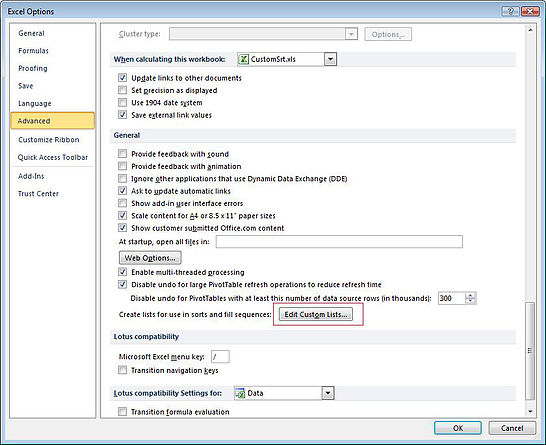Image resolution: width=546 pixels, height=445 pixels.
Task: Open Web Options dialog button
Action: (150, 258)
